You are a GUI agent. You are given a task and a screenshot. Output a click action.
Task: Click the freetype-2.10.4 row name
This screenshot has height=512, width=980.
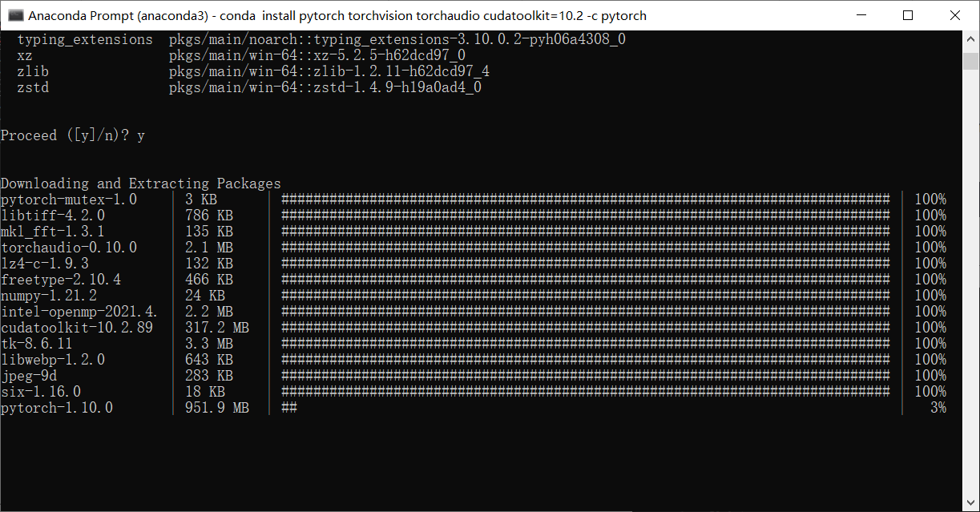pyautogui.click(x=61, y=280)
